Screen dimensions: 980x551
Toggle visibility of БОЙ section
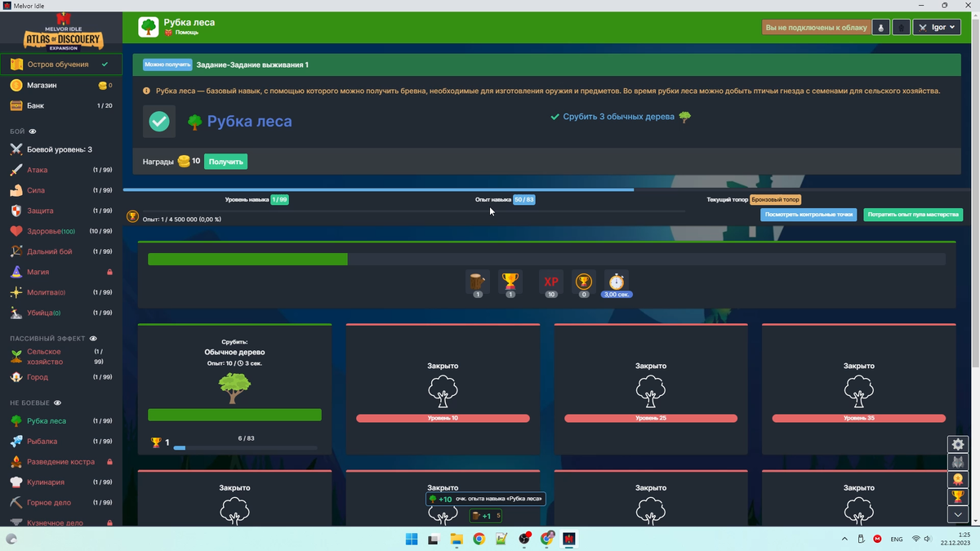(33, 131)
